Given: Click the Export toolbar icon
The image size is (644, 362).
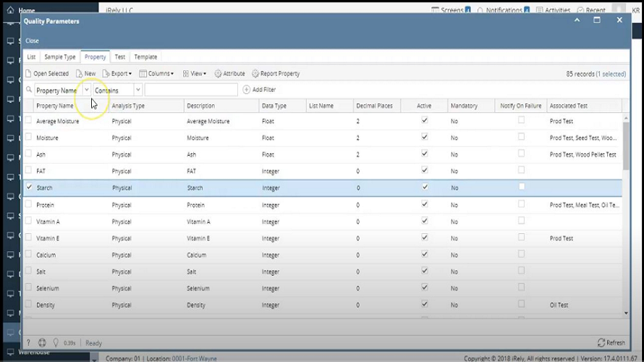Looking at the screenshot, I should tap(106, 74).
